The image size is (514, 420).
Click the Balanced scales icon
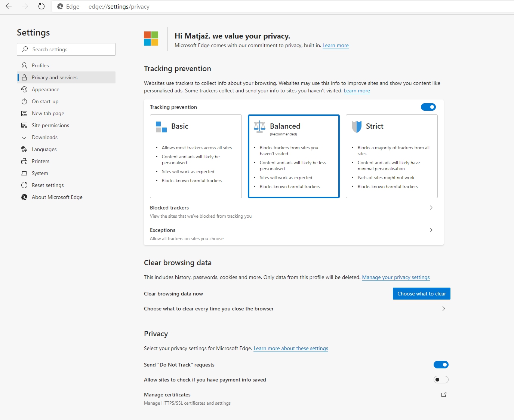(x=259, y=127)
